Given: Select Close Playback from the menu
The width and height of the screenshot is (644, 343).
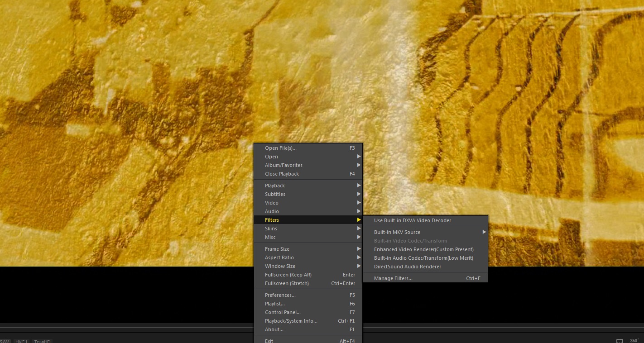Looking at the screenshot, I should [x=282, y=174].
